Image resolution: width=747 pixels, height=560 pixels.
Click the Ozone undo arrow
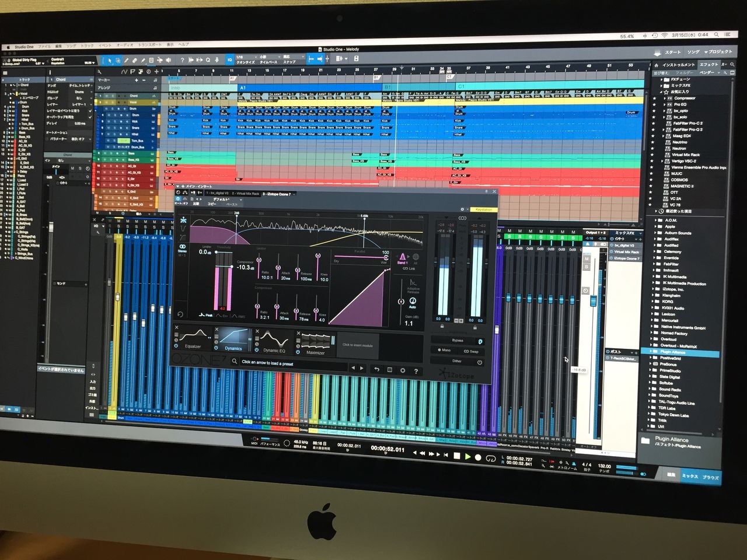376,369
